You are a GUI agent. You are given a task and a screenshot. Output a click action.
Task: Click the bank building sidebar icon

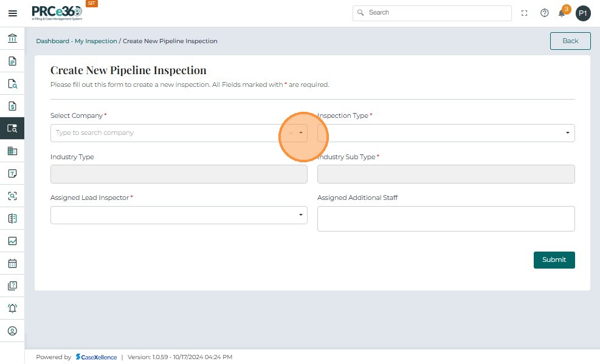click(12, 39)
